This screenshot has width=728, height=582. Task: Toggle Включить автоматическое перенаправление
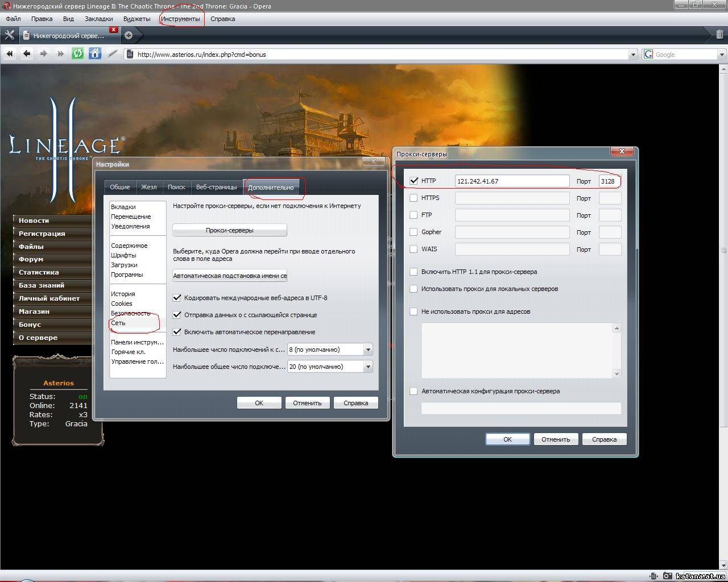click(177, 332)
